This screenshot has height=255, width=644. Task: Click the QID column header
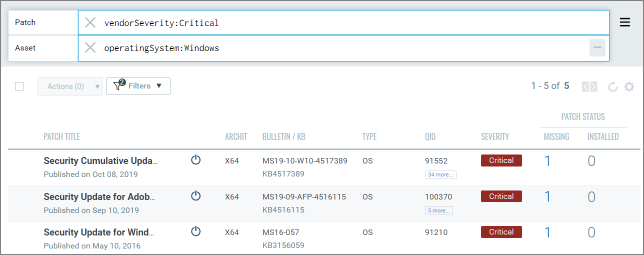point(430,136)
